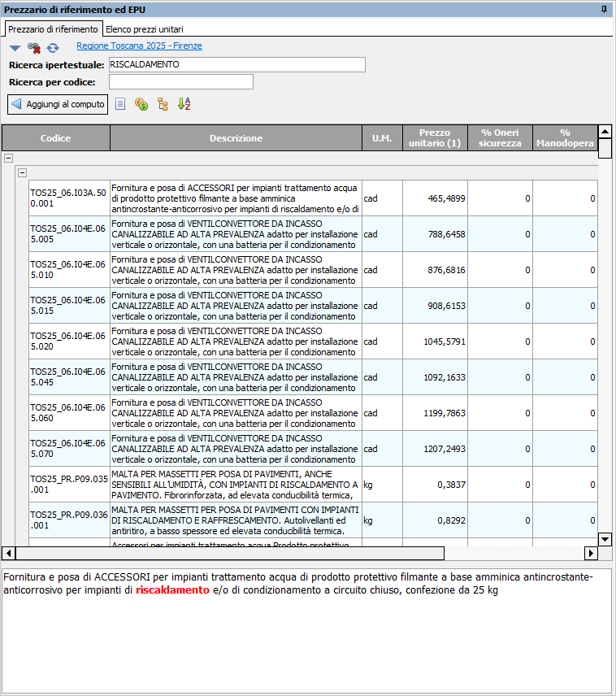Screen dimensions: 616x696
Task: Select the Prezzario di riferimento tab
Action: click(x=53, y=28)
